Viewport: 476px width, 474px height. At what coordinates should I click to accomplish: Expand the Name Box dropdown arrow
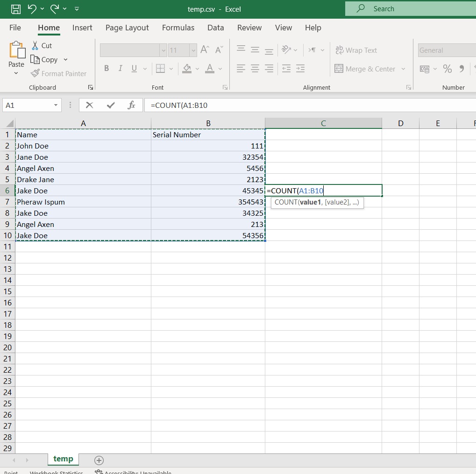click(56, 105)
